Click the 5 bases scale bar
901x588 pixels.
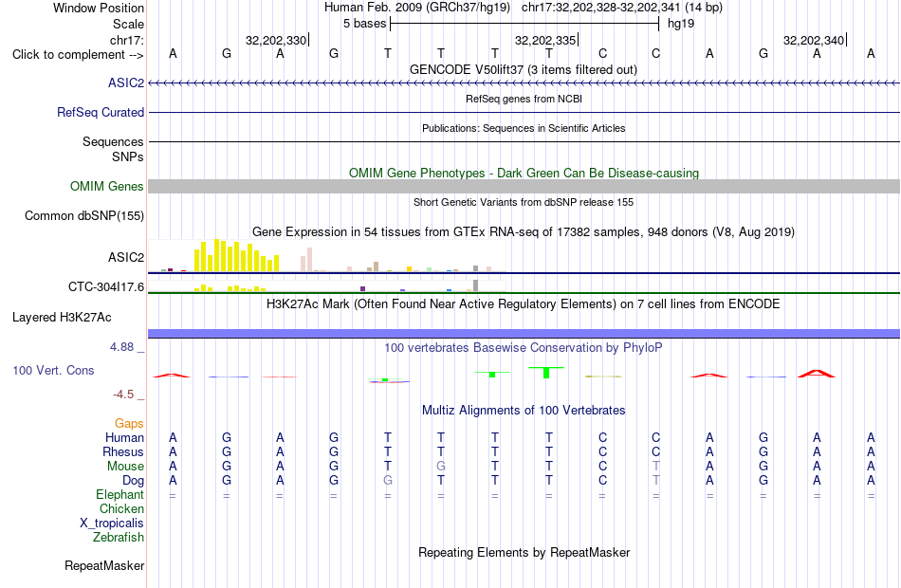click(524, 24)
